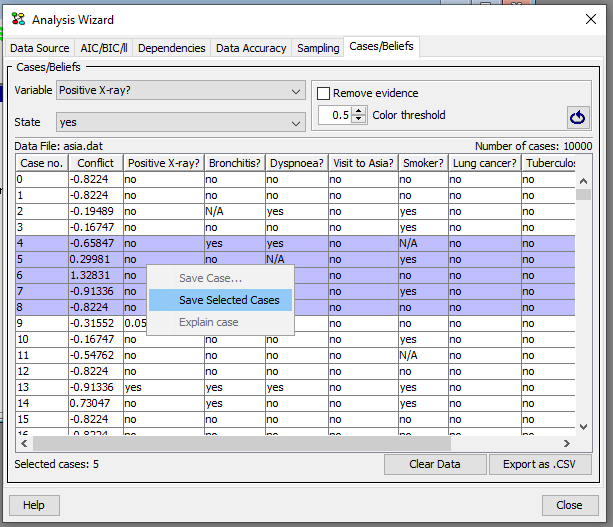Click the horizontal scroll left arrow
This screenshot has width=613, height=527.
pyautogui.click(x=24, y=443)
